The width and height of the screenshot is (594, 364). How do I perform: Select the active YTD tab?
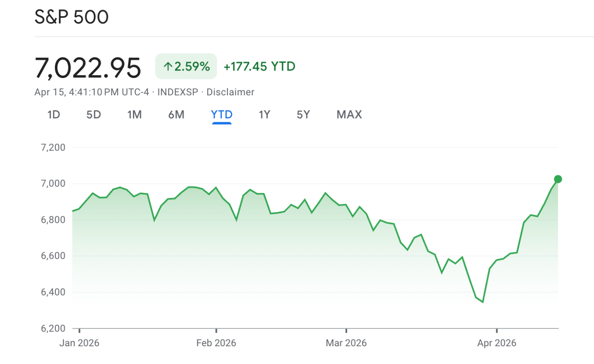coord(222,115)
